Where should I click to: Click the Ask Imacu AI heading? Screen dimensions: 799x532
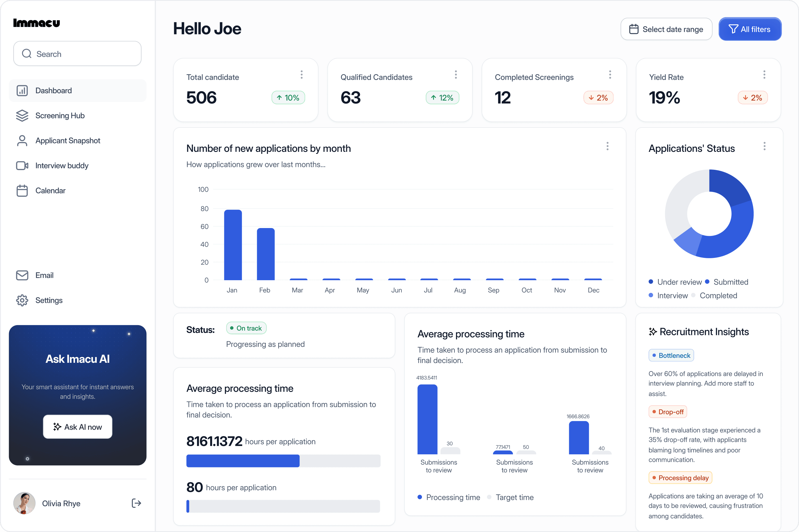(78, 359)
